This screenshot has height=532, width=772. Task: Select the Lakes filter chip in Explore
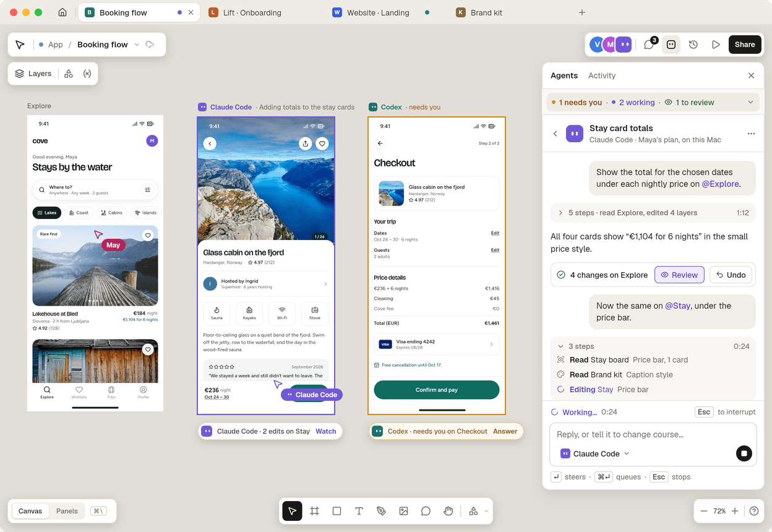pyautogui.click(x=46, y=213)
